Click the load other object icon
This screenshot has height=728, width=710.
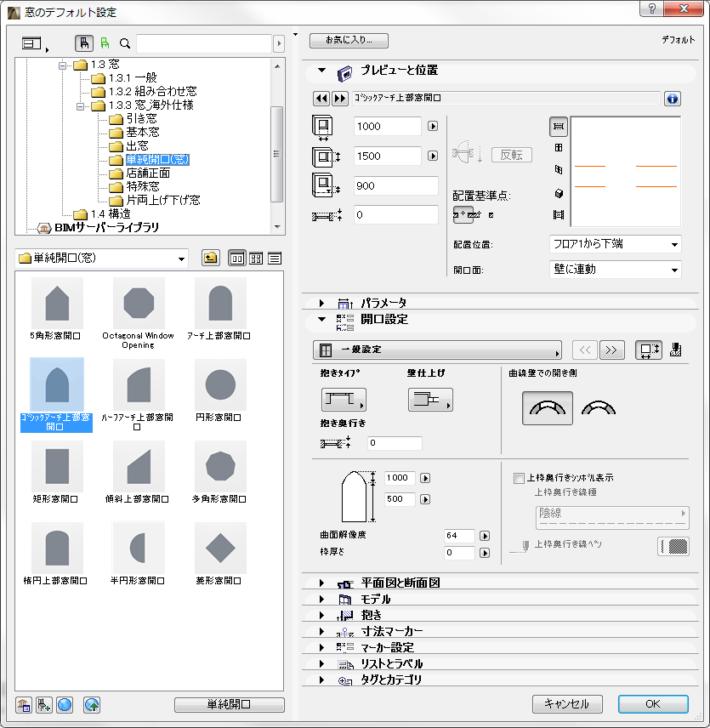44,705
